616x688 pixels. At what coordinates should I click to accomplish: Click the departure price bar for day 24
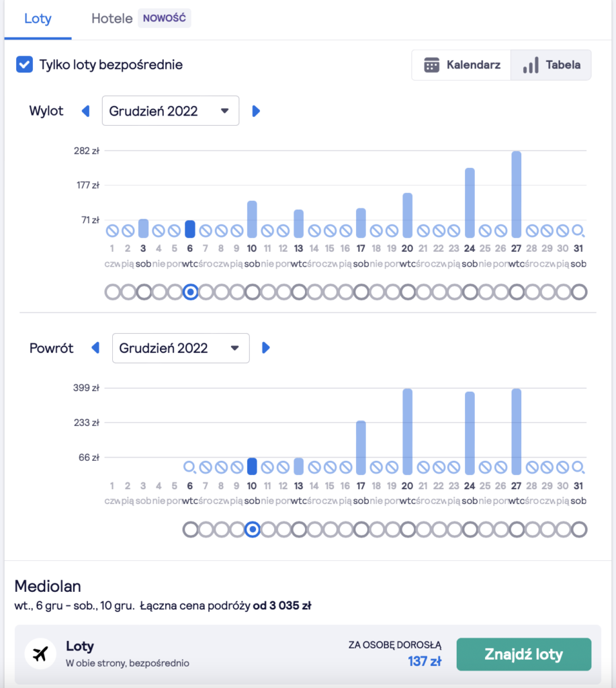point(470,202)
